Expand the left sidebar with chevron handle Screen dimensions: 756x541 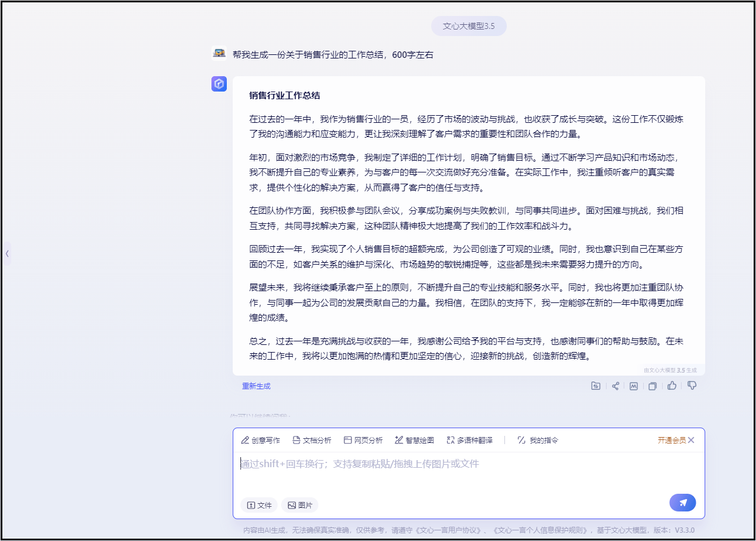(7, 253)
